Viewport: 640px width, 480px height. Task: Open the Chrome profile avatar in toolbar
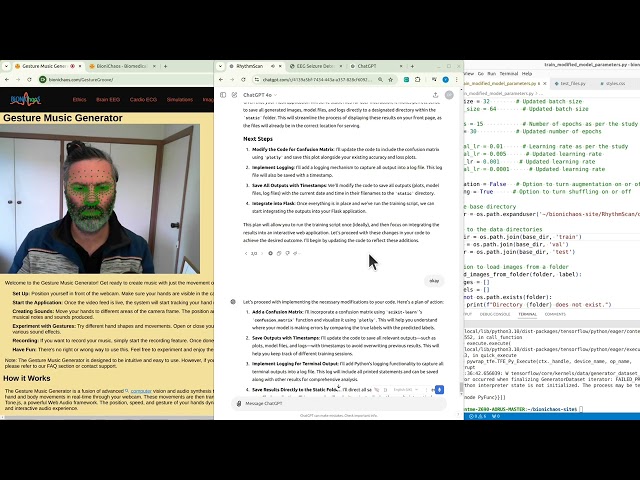tap(446, 80)
